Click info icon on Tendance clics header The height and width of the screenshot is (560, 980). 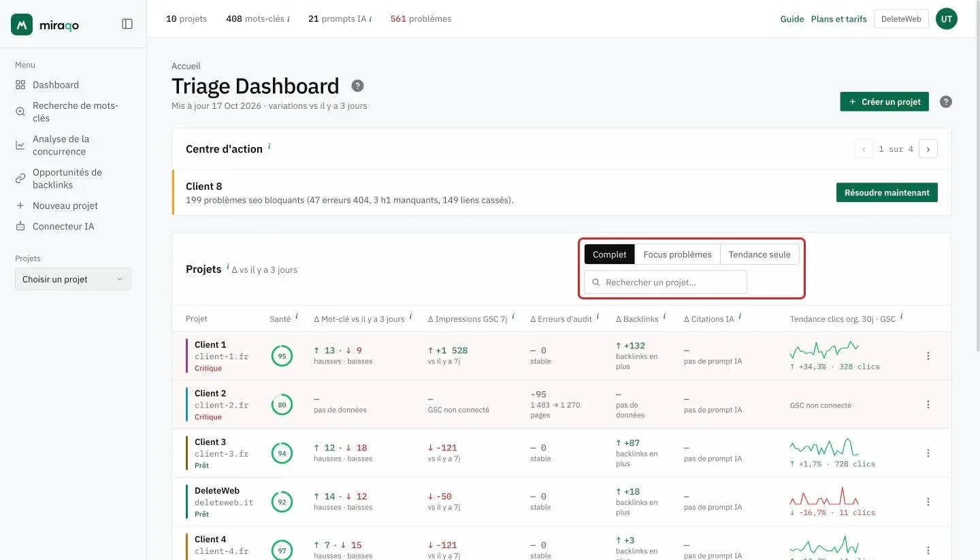pyautogui.click(x=902, y=316)
